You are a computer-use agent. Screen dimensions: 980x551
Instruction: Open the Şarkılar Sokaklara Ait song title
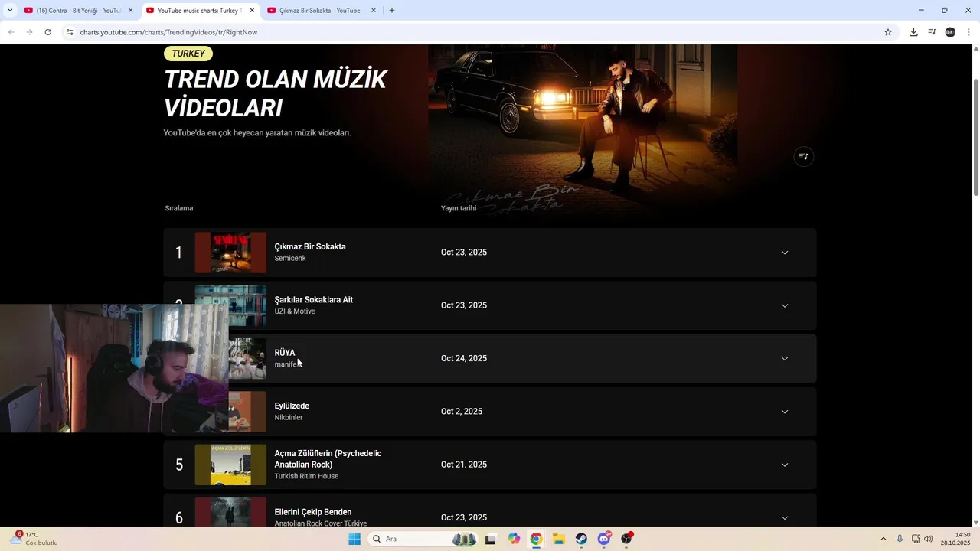click(314, 300)
